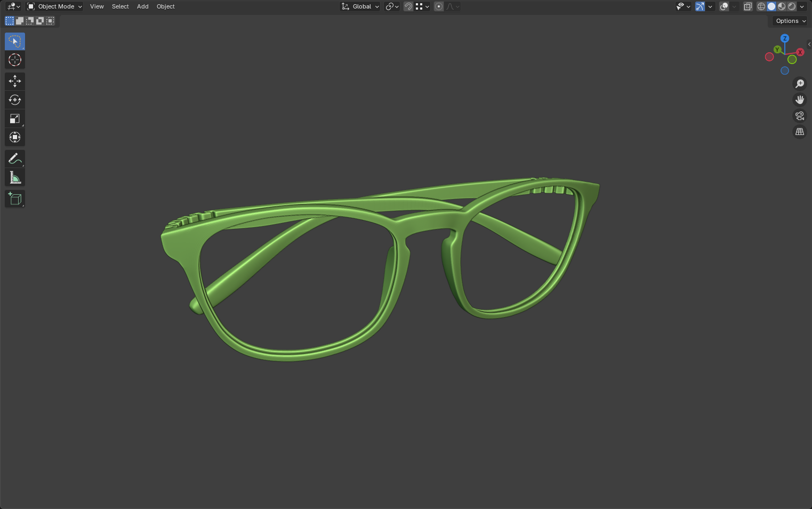
Task: Switch to solid viewport shading
Action: pos(771,6)
